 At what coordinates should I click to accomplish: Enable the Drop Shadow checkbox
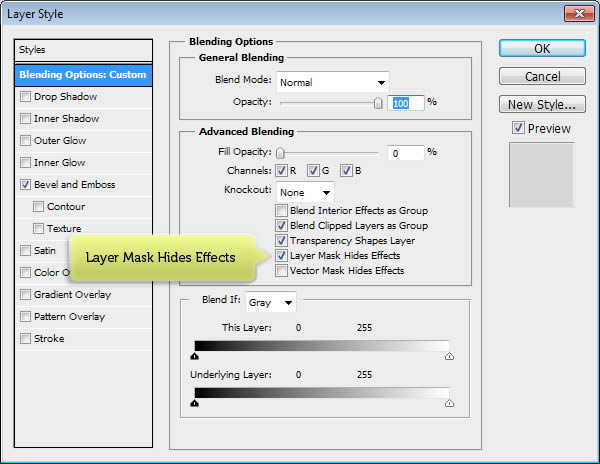(25, 96)
